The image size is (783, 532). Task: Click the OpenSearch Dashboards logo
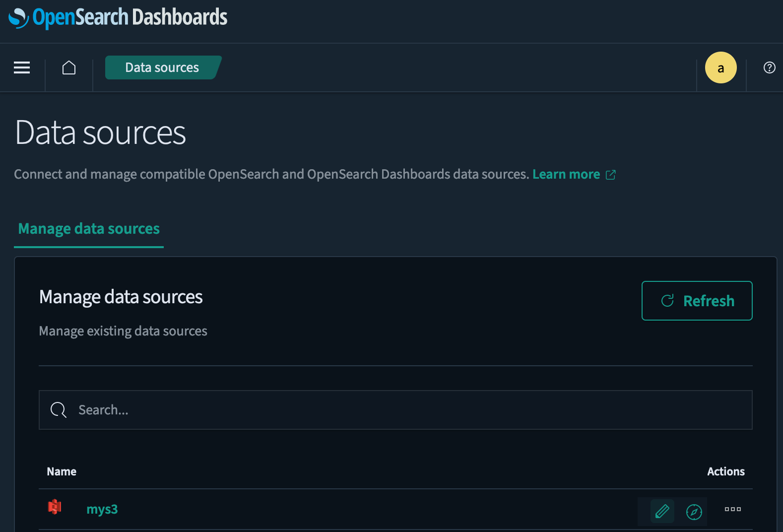pyautogui.click(x=118, y=18)
